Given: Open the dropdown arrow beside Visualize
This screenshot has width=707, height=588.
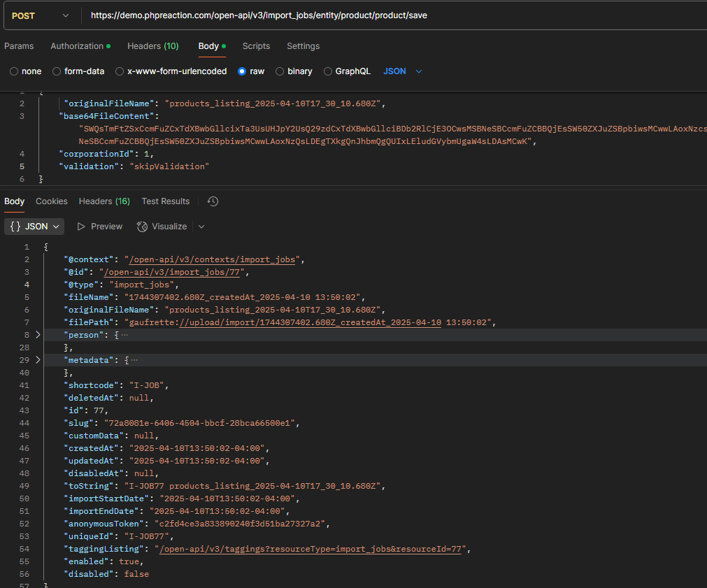Looking at the screenshot, I should point(201,227).
